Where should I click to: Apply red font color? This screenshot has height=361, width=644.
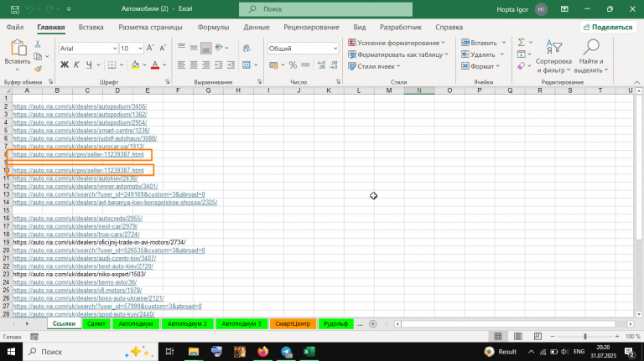pyautogui.click(x=155, y=64)
